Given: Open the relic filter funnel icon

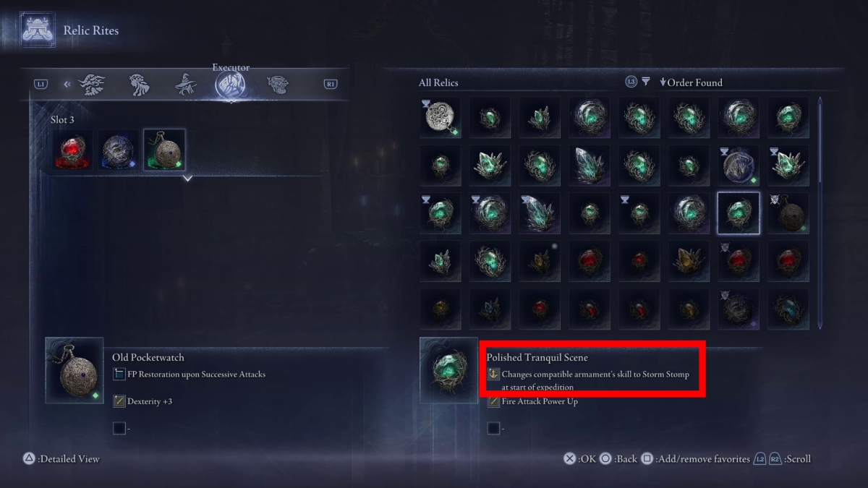Looking at the screenshot, I should coord(645,82).
